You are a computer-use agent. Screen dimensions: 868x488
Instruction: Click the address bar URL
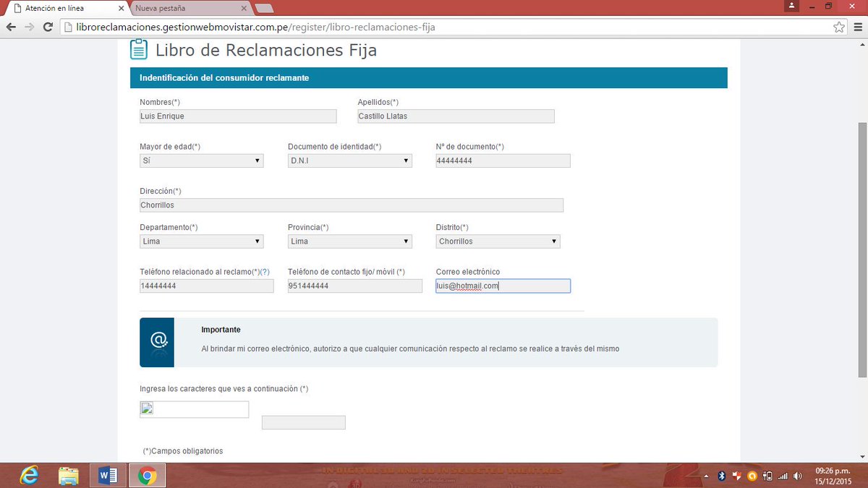[256, 27]
